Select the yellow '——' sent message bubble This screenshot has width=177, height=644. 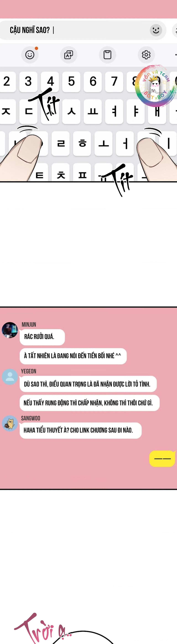[162, 459]
